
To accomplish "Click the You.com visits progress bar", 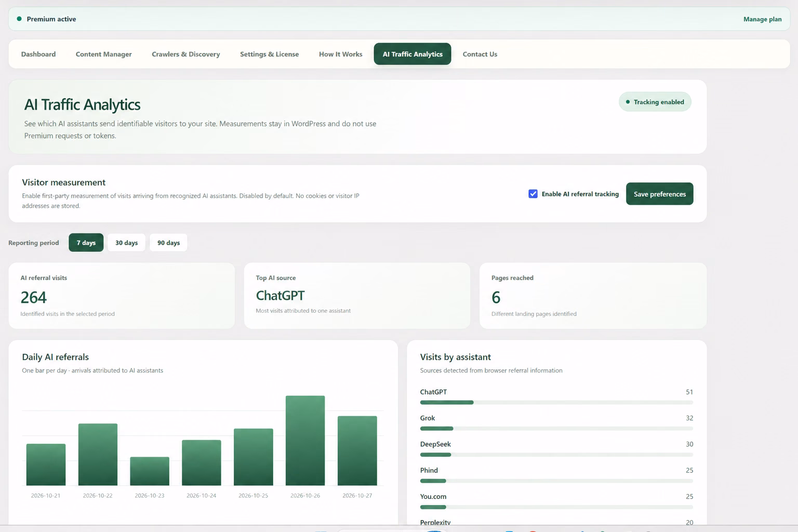I will (x=556, y=507).
